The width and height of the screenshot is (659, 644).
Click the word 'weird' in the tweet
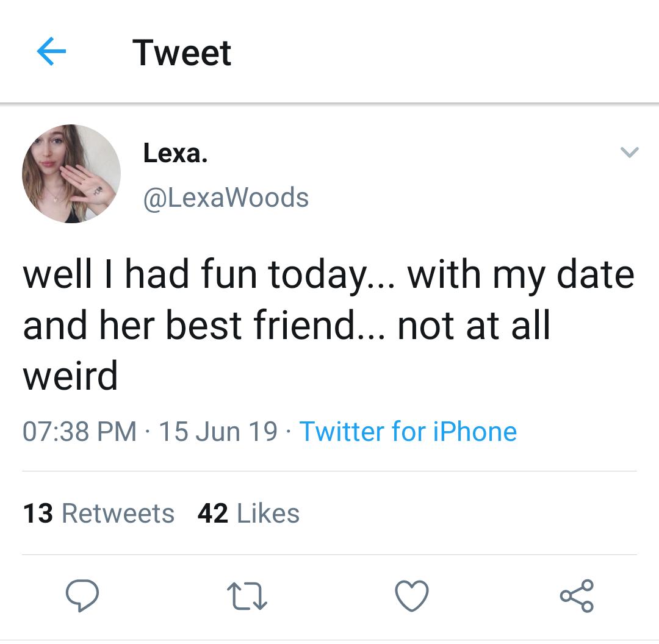(x=70, y=376)
